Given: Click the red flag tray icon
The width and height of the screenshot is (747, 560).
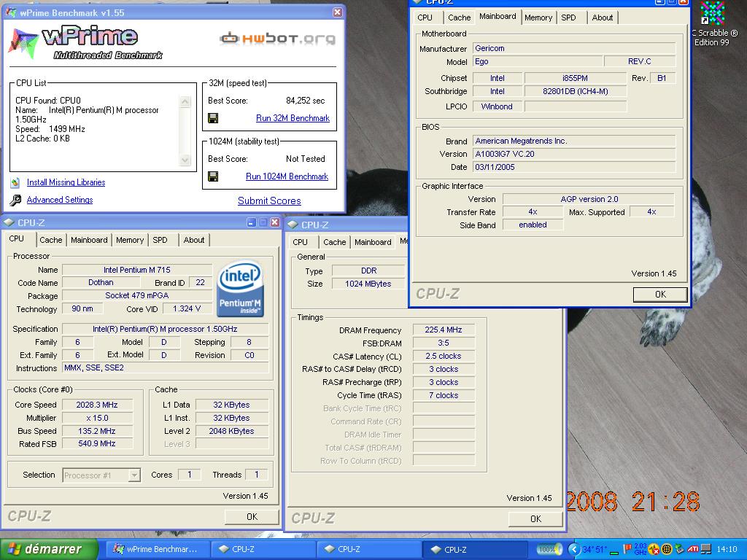Looking at the screenshot, I should coord(627,548).
